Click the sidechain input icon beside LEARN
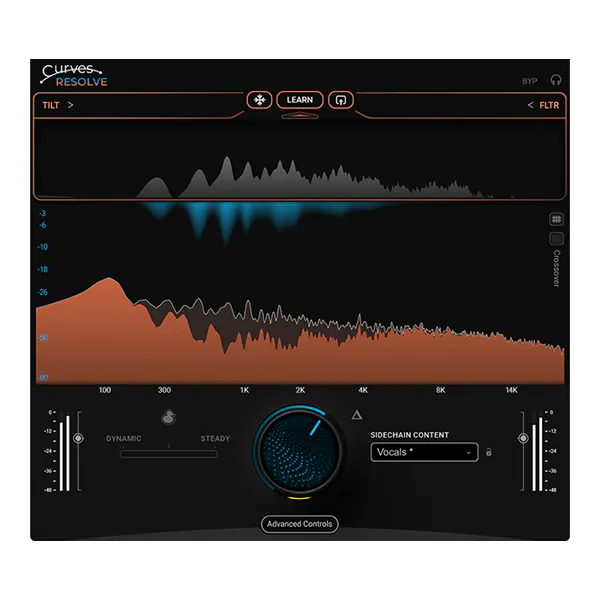The height and width of the screenshot is (600, 600). [x=341, y=100]
